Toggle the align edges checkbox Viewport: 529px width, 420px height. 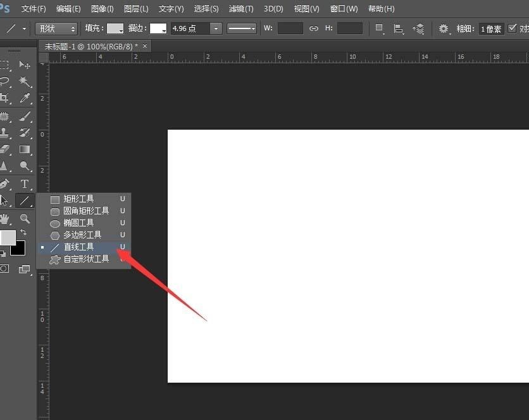[x=513, y=28]
